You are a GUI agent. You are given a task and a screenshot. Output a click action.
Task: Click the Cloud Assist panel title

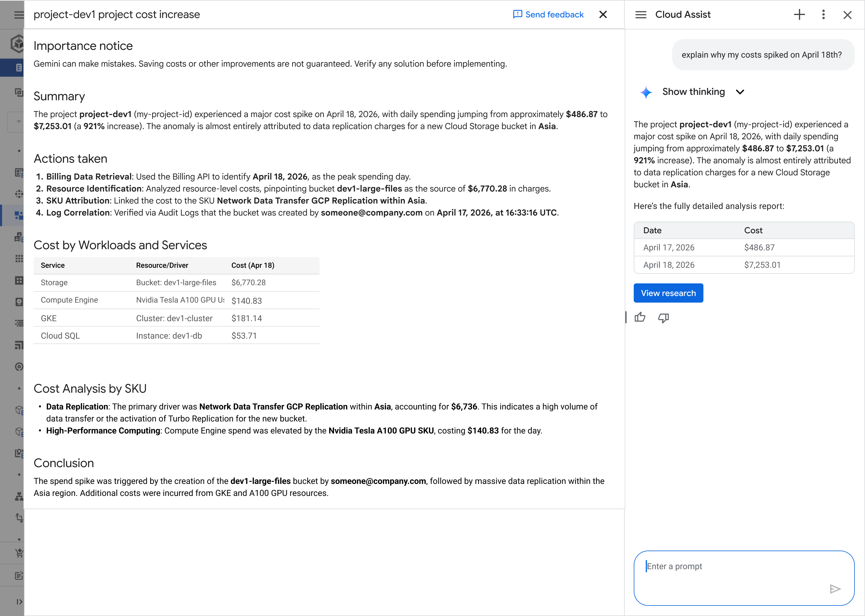click(683, 14)
